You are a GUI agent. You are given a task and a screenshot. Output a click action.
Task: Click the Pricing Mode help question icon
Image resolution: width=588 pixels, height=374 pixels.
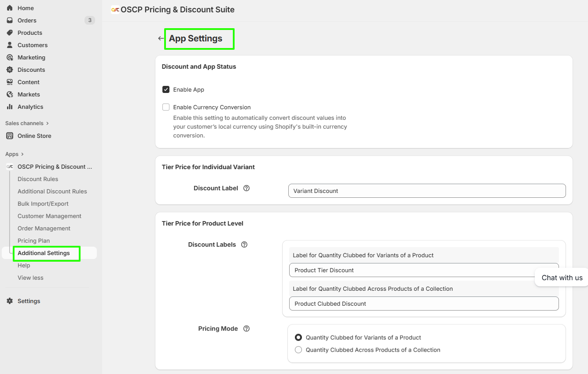point(246,329)
